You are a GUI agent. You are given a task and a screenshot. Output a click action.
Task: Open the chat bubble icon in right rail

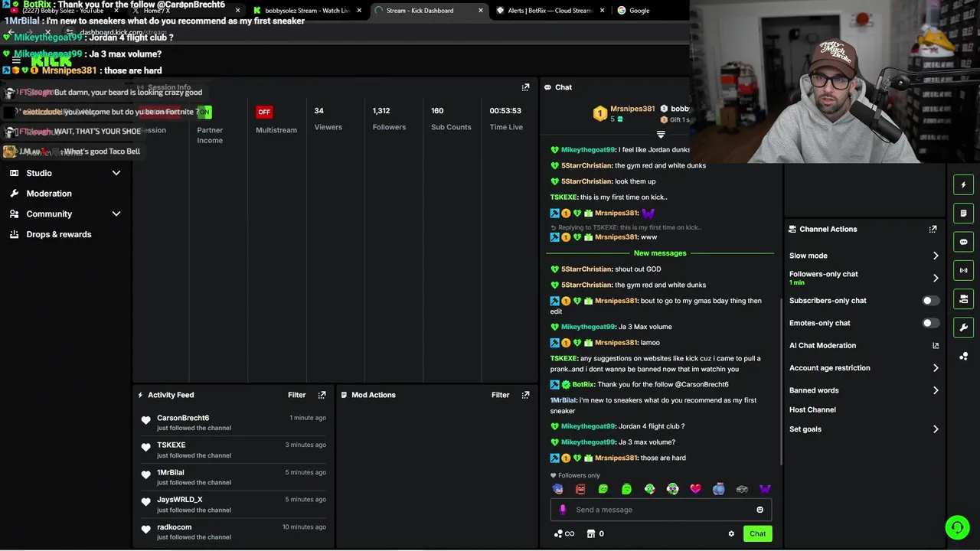point(963,242)
